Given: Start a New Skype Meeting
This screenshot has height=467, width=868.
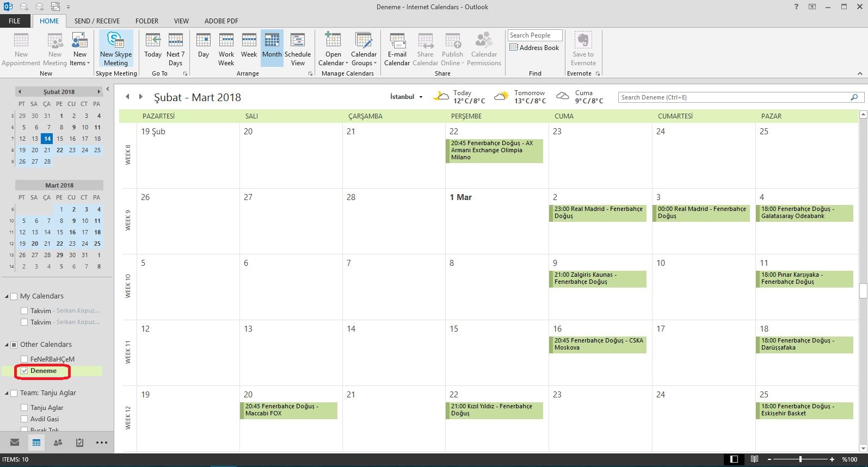Looking at the screenshot, I should pos(116,49).
